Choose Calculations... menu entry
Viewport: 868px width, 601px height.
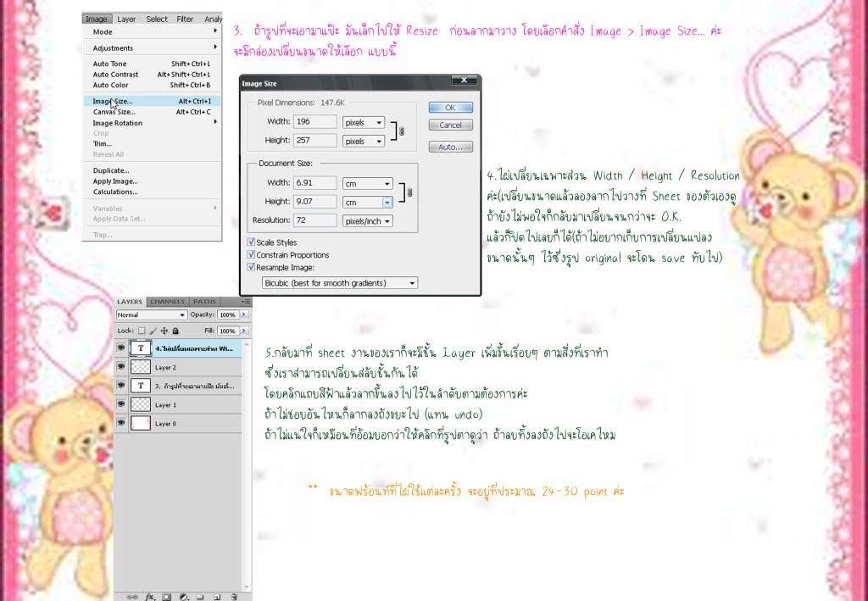153,192
